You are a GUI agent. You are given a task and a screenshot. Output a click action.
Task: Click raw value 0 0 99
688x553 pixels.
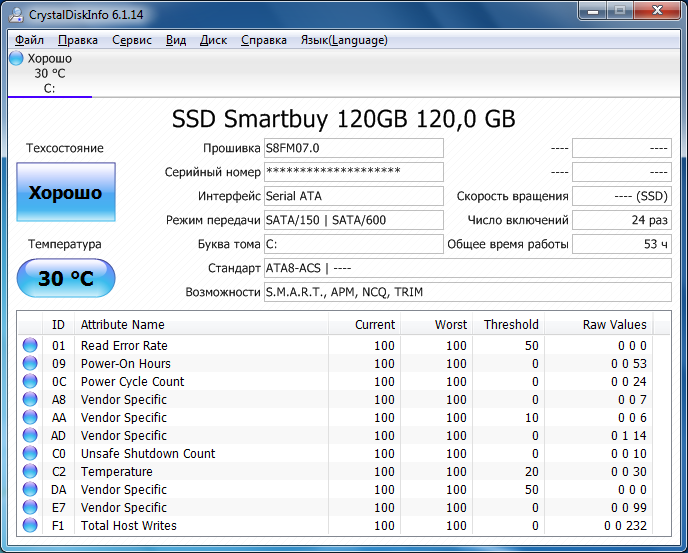pyautogui.click(x=629, y=507)
